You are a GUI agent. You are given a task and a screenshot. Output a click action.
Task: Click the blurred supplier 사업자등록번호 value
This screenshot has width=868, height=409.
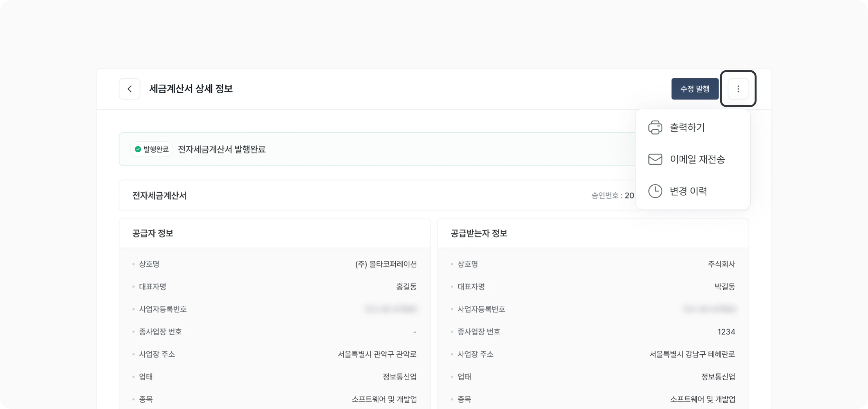coord(391,309)
